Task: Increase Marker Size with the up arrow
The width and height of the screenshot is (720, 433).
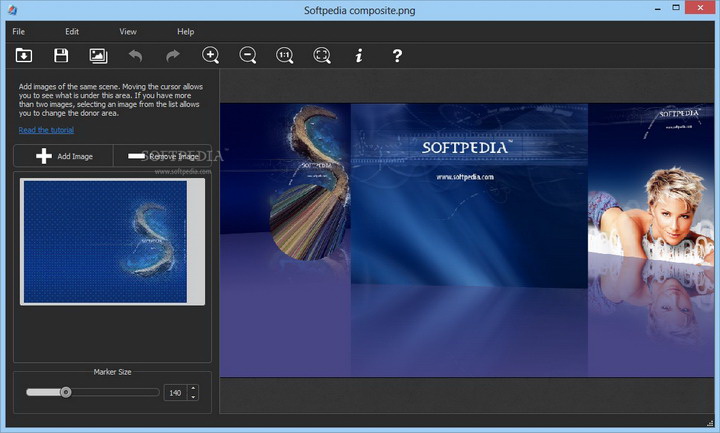Action: (193, 388)
